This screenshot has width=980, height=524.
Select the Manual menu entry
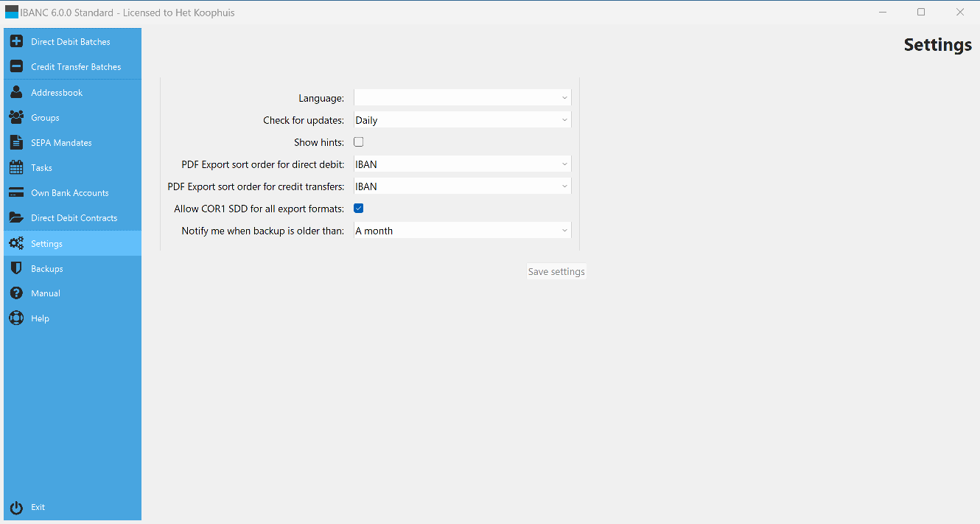pos(46,293)
